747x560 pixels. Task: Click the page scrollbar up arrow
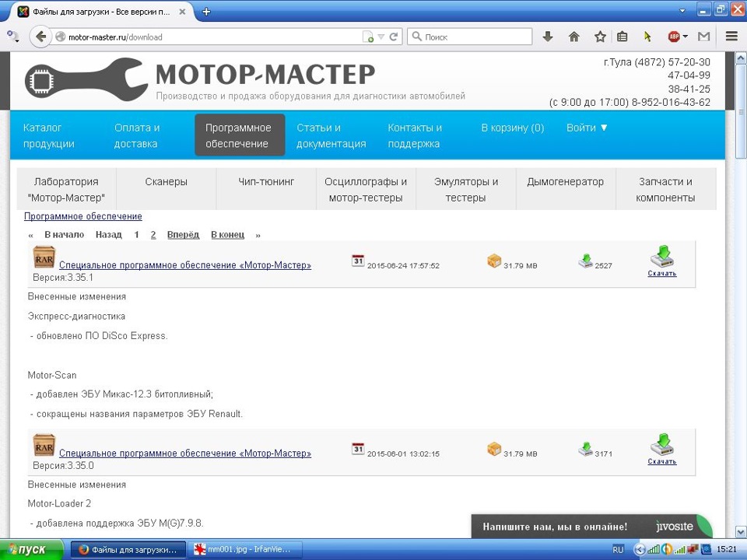(741, 58)
